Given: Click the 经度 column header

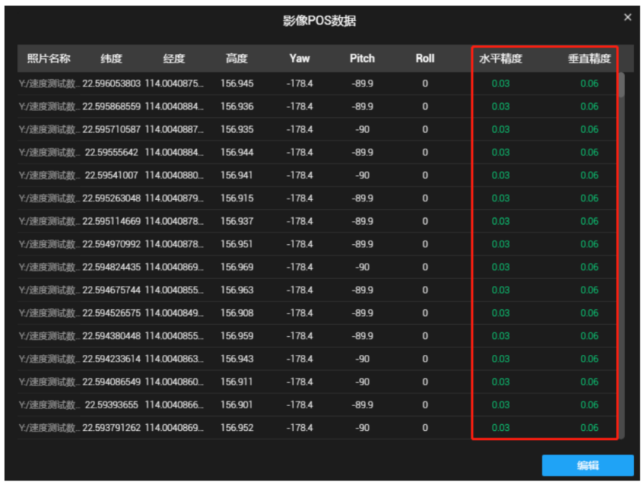Looking at the screenshot, I should (173, 59).
